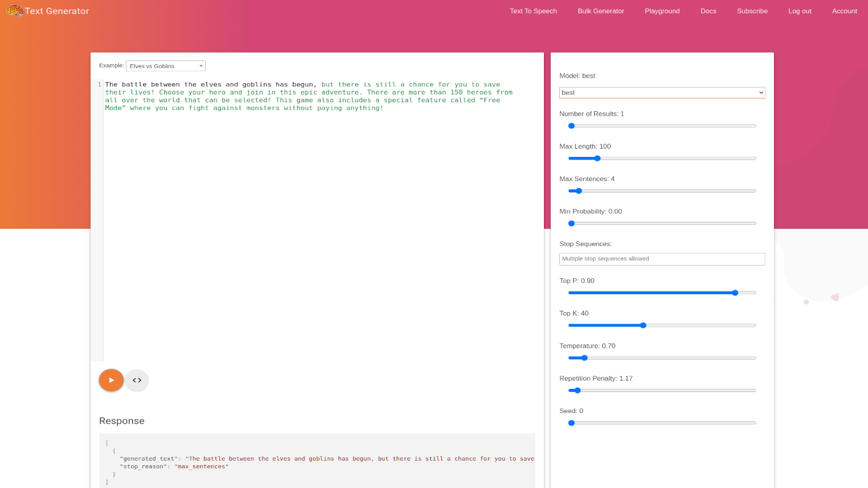The image size is (868, 488).
Task: Open the Account page
Action: pos(844,11)
